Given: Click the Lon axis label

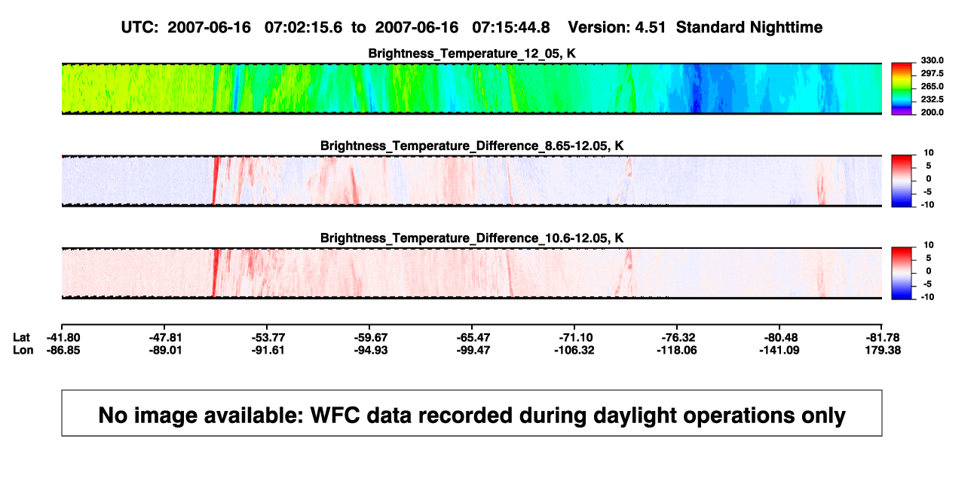Looking at the screenshot, I should [23, 350].
